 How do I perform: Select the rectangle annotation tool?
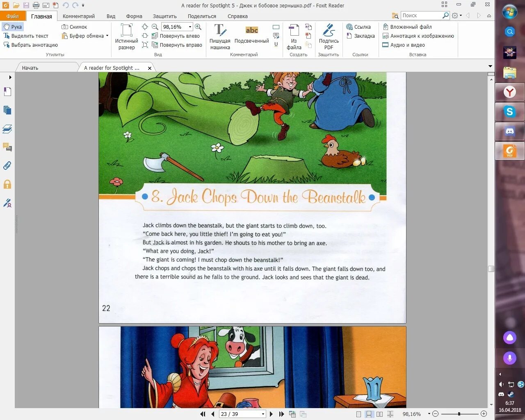coord(276,27)
